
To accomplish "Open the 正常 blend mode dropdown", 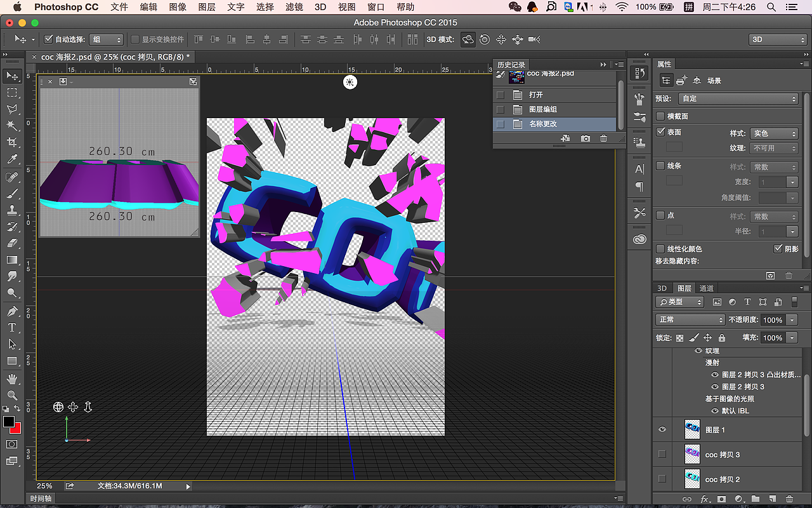I will coord(690,319).
